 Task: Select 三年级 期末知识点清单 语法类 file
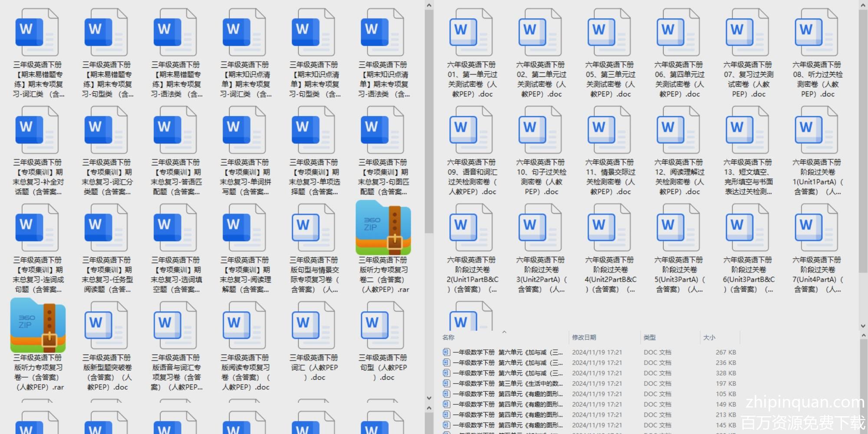(382, 33)
